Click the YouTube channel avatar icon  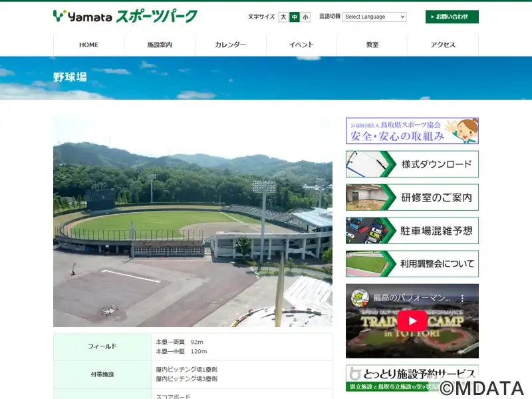pos(360,298)
